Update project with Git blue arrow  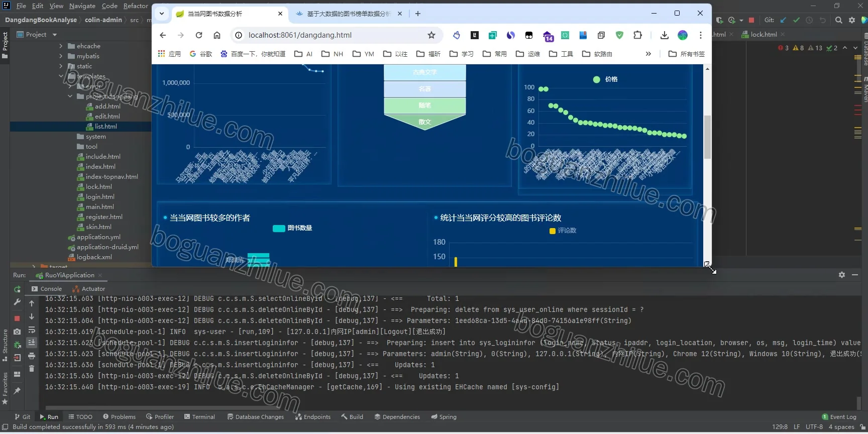click(x=783, y=20)
